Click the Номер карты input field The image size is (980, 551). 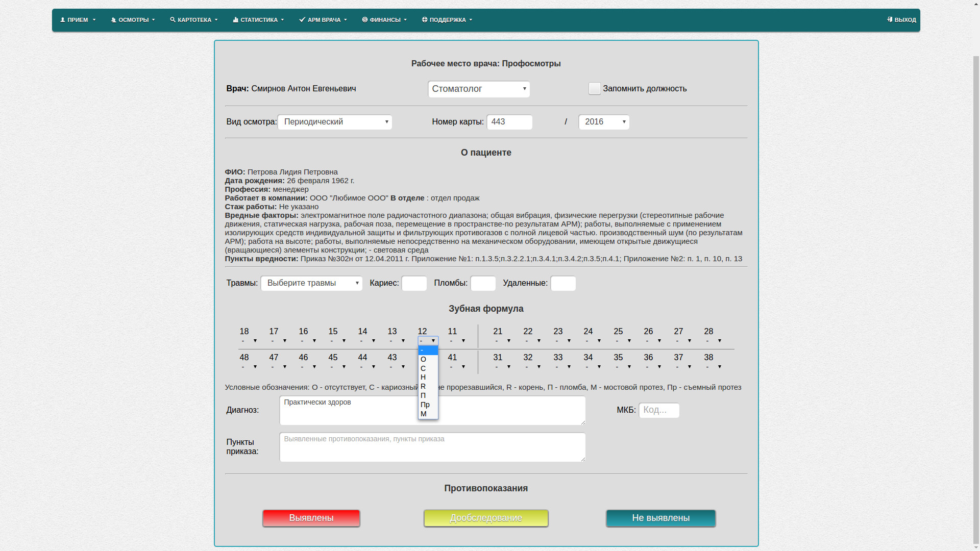coord(509,122)
